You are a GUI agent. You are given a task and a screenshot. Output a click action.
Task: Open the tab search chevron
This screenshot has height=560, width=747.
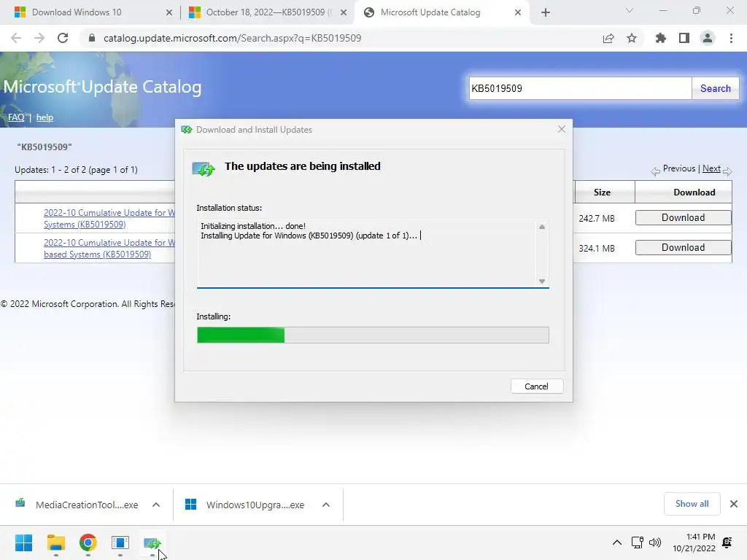click(630, 10)
